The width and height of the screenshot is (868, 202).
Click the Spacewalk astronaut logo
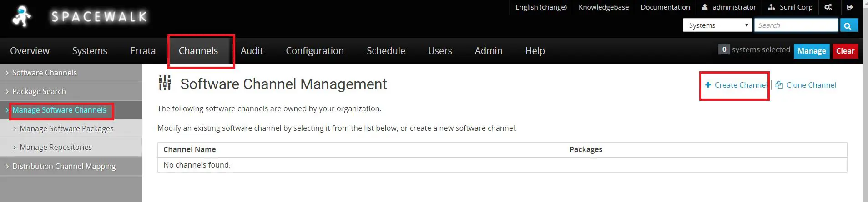coord(21,17)
